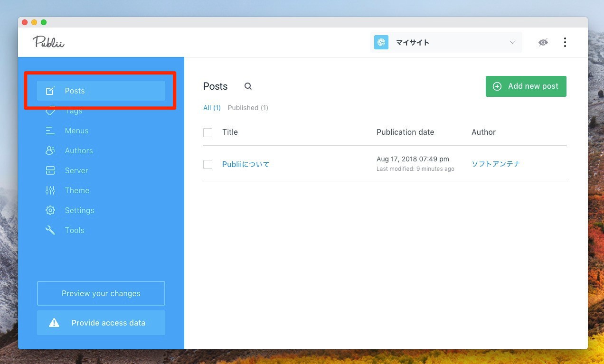Click the site logo icon beside マイサイト

pyautogui.click(x=381, y=42)
